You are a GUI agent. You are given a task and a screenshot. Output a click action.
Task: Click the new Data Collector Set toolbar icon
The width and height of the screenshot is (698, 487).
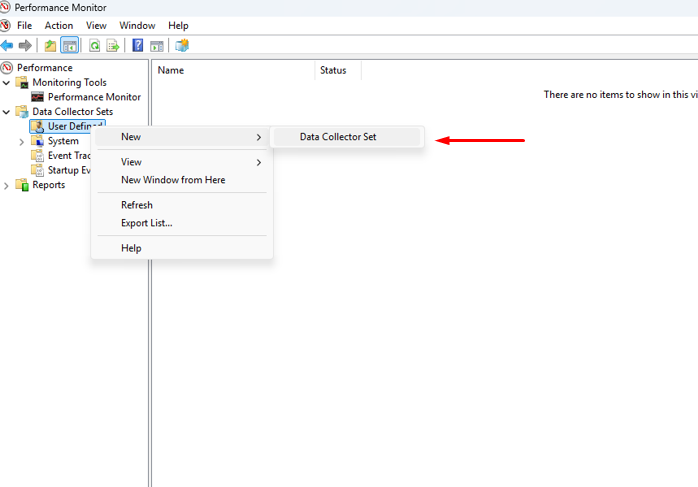[181, 45]
